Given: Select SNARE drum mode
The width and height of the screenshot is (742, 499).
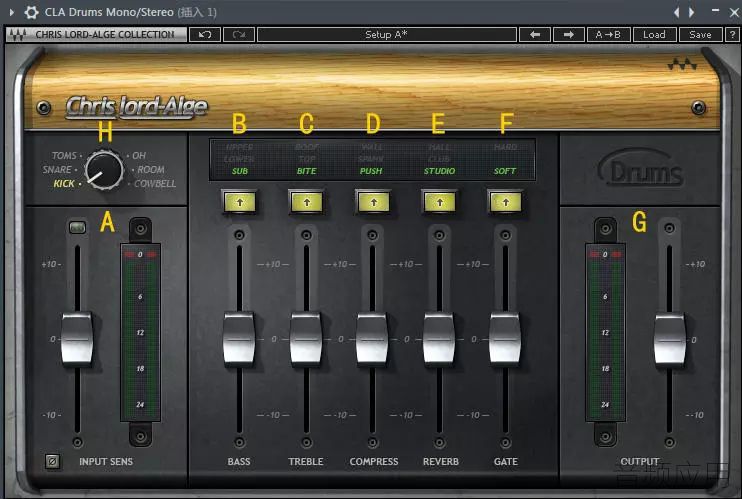Looking at the screenshot, I should point(57,169).
